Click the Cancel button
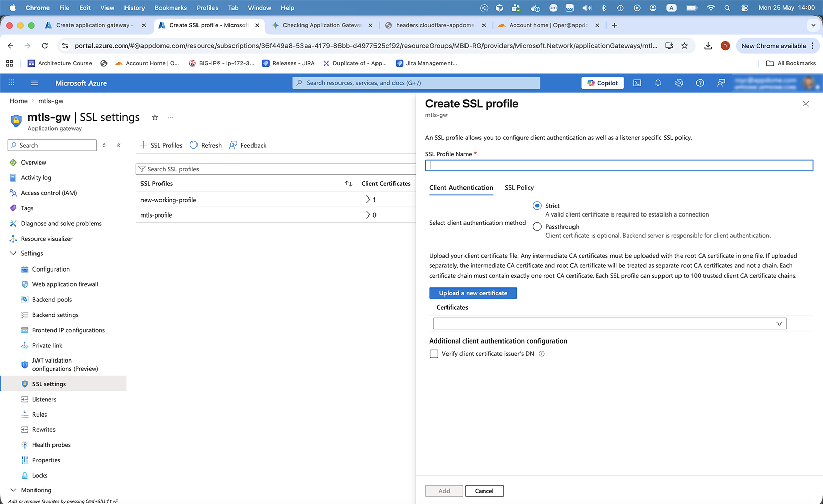This screenshot has width=823, height=504. [x=484, y=491]
